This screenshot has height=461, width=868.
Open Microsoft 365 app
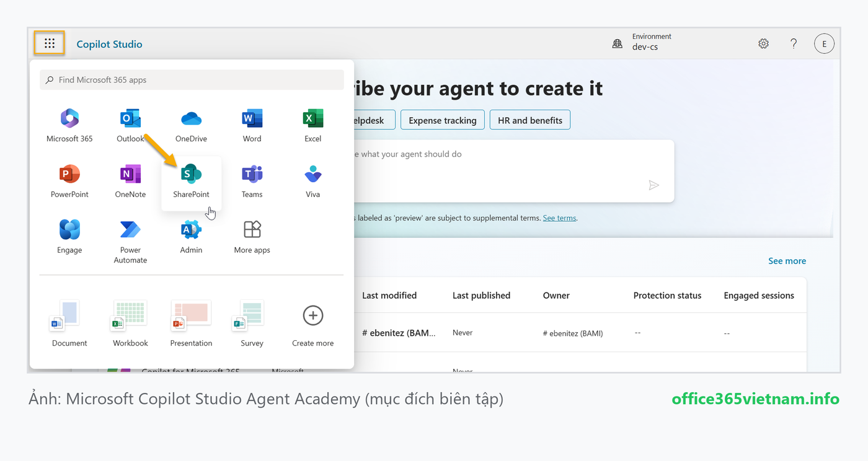click(69, 126)
